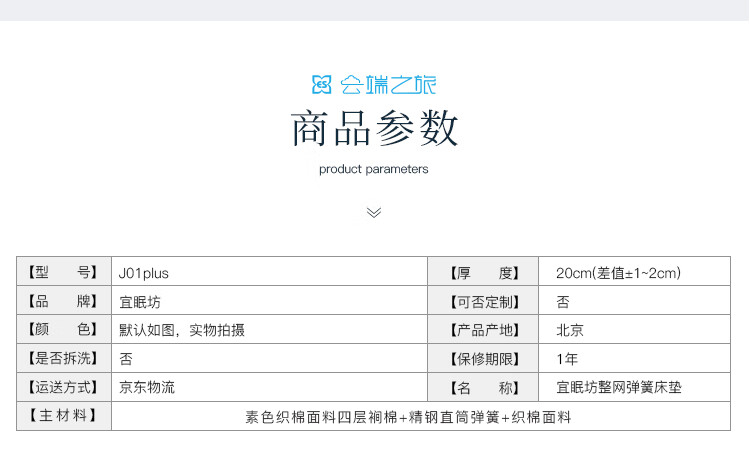Expand the double chevron down arrow
750x465 pixels.
point(374,212)
